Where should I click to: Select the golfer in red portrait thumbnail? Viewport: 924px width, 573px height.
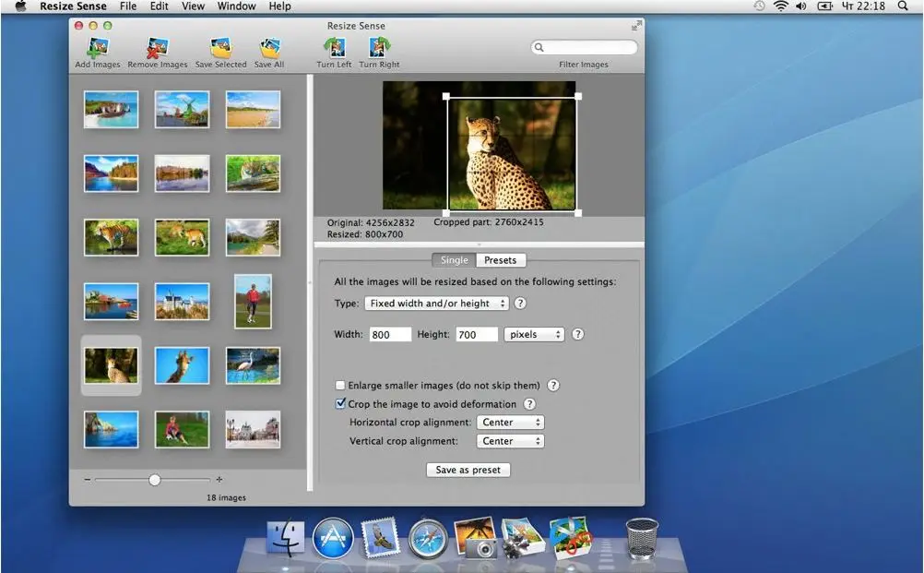click(x=253, y=301)
